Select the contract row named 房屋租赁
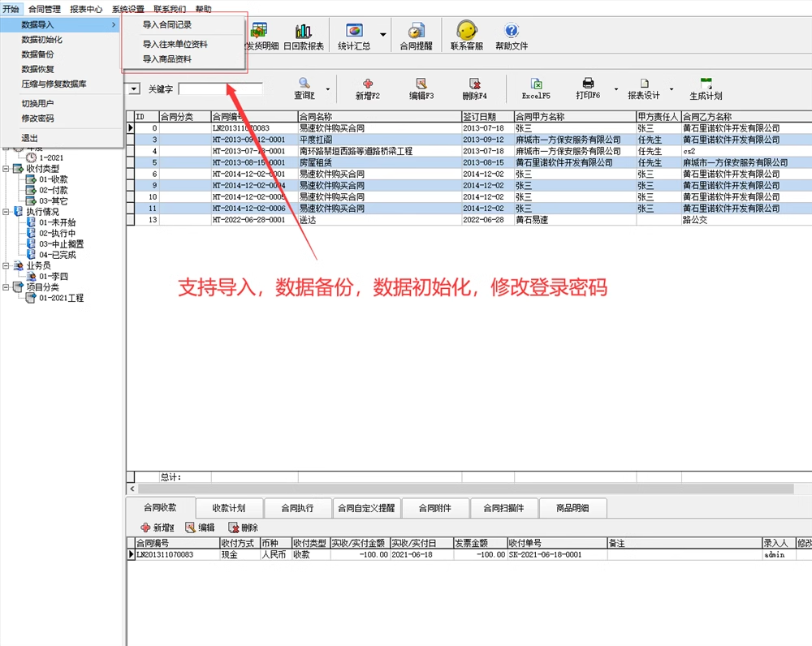This screenshot has width=812, height=646. 469,162
